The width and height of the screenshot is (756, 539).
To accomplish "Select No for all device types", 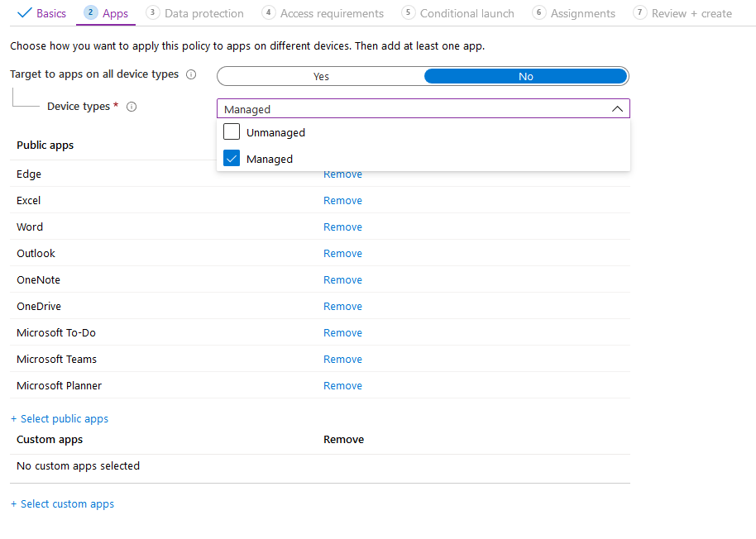I will click(x=525, y=77).
